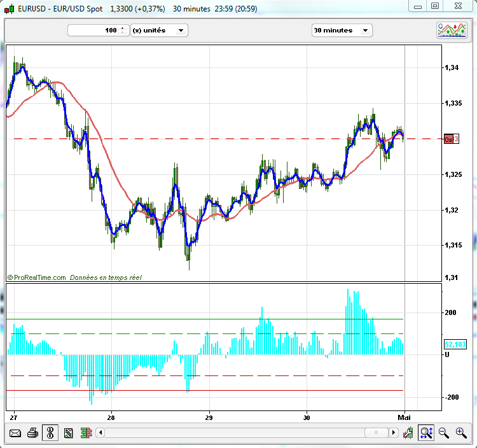Zoom in with the plus magnifier
The height and width of the screenshot is (448, 477).
pos(461,433)
